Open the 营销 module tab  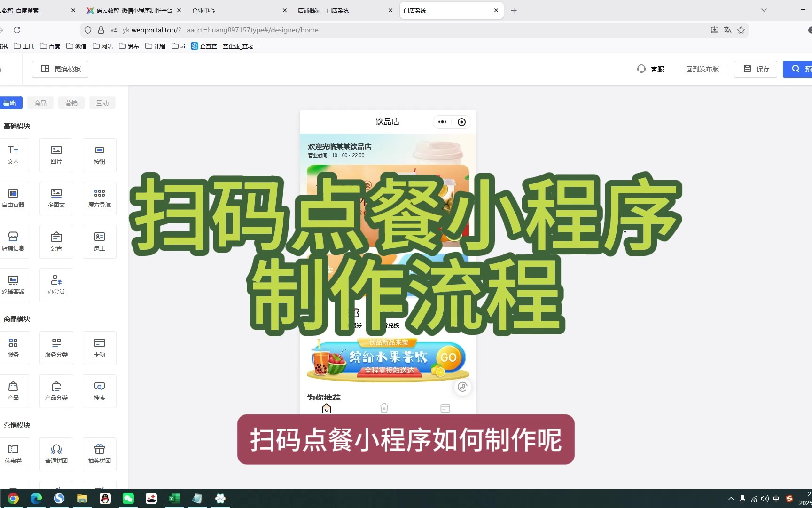click(x=71, y=103)
